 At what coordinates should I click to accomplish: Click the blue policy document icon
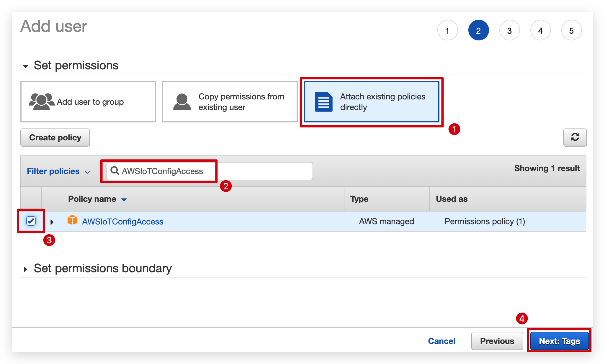point(323,102)
